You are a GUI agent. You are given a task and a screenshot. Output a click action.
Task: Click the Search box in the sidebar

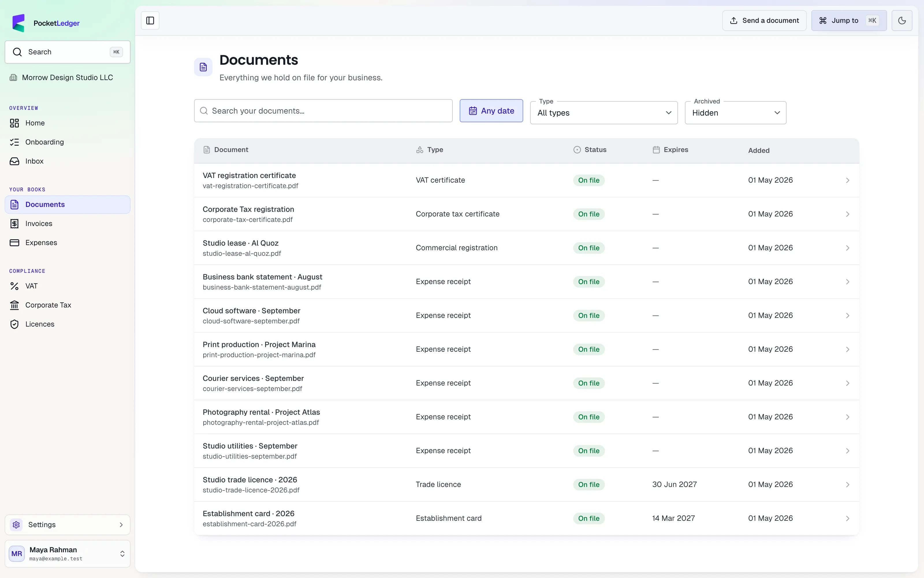tap(68, 52)
